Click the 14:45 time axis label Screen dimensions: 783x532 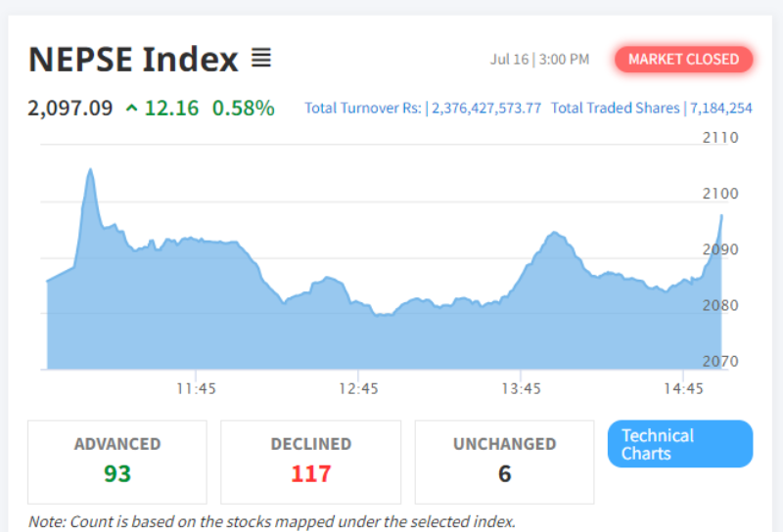[683, 389]
